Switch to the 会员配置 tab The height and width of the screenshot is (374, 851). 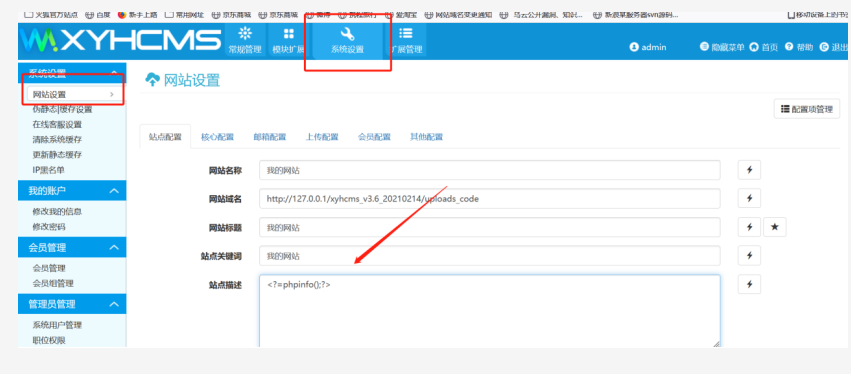374,137
